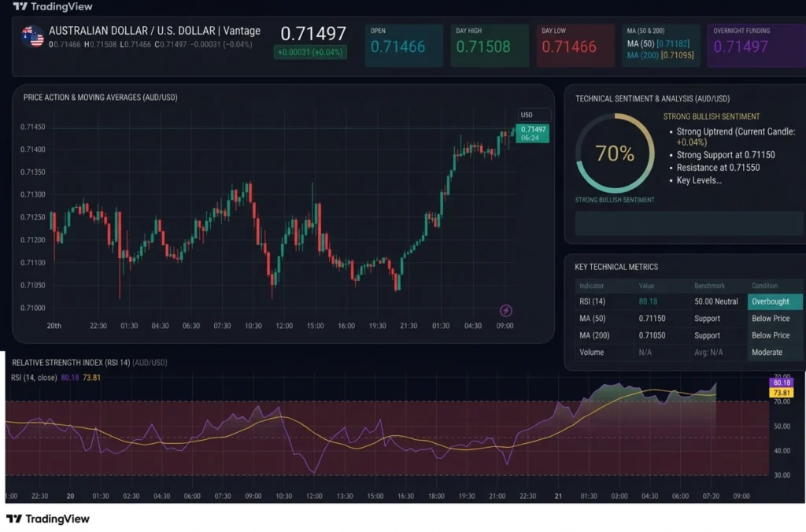Click the 0.71150 MA (50) value cell
806x532 pixels.
coord(652,318)
